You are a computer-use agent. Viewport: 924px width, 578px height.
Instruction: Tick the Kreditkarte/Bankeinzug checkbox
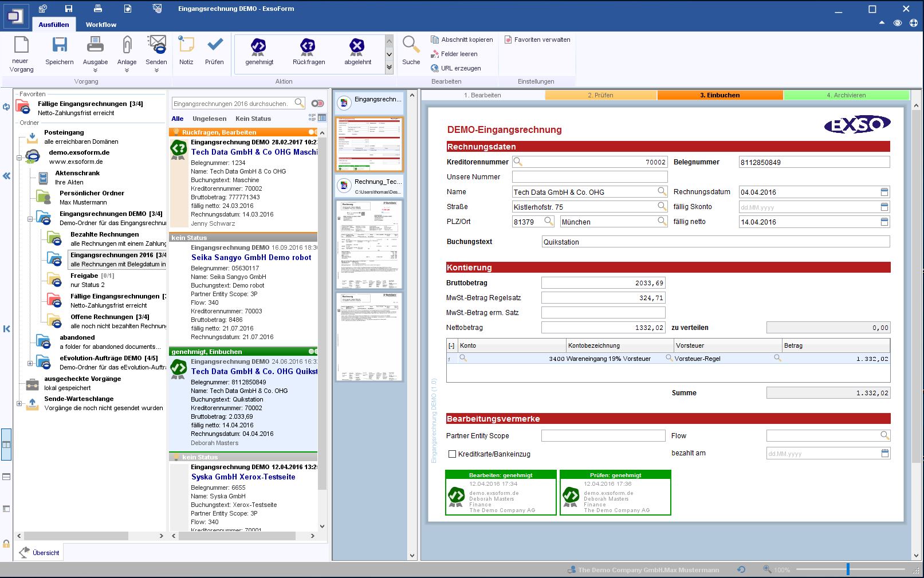tap(452, 454)
